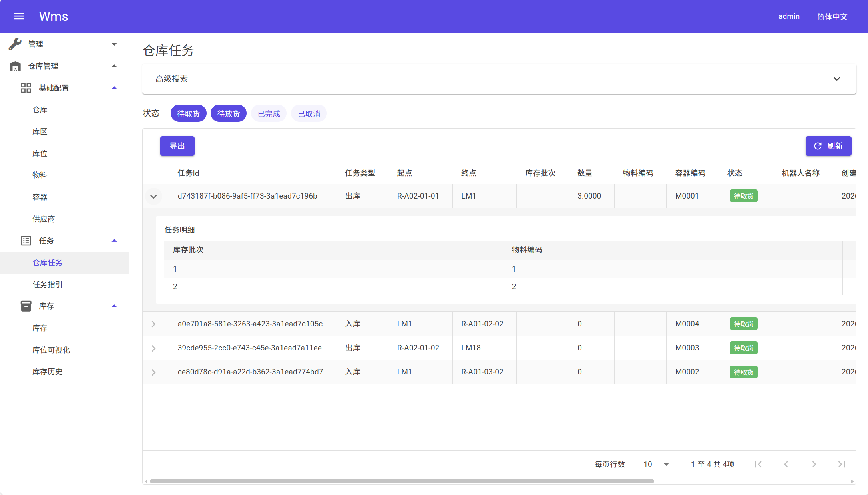Image resolution: width=868 pixels, height=495 pixels.
Task: Open the 容器 menu item
Action: [40, 197]
